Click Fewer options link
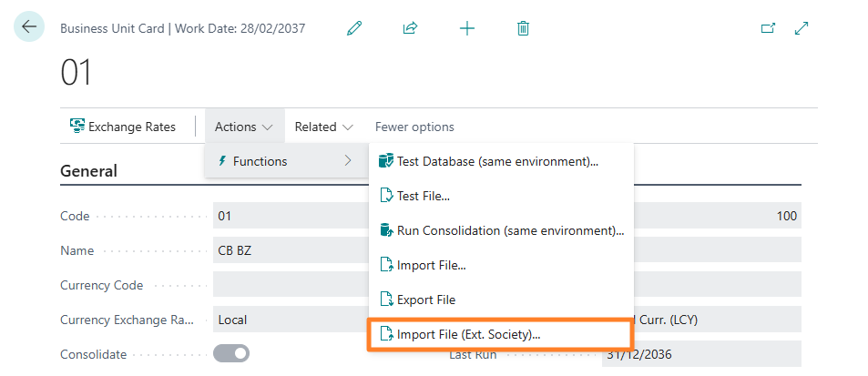Viewport: 868px width, 376px height. (x=414, y=127)
